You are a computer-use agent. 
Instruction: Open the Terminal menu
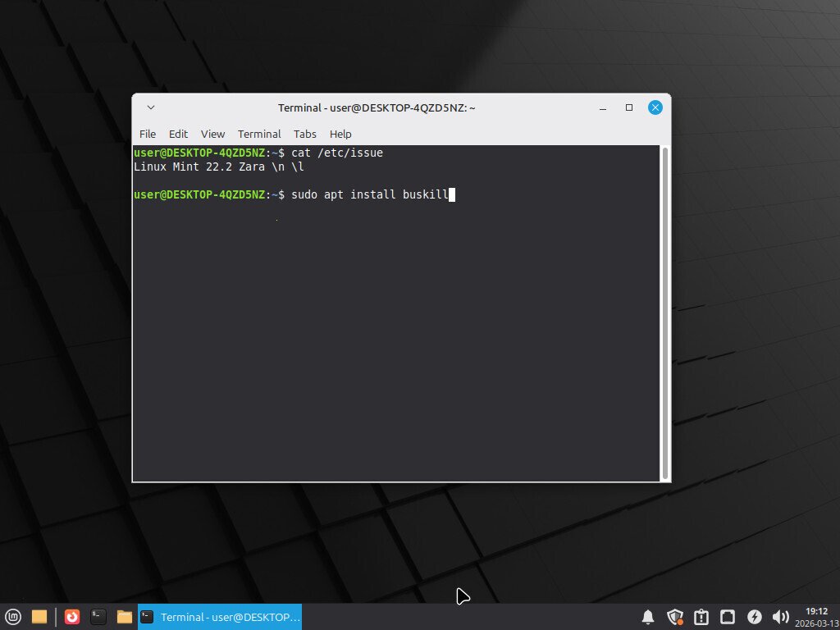pos(259,134)
